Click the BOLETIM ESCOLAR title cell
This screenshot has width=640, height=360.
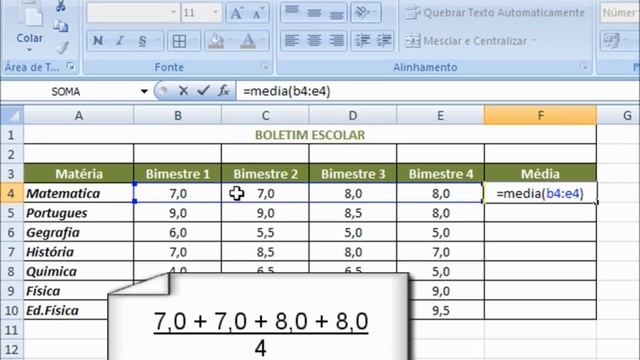tap(310, 135)
